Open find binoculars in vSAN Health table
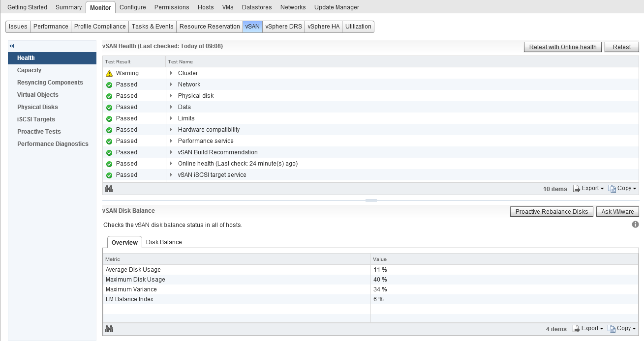 tap(109, 189)
